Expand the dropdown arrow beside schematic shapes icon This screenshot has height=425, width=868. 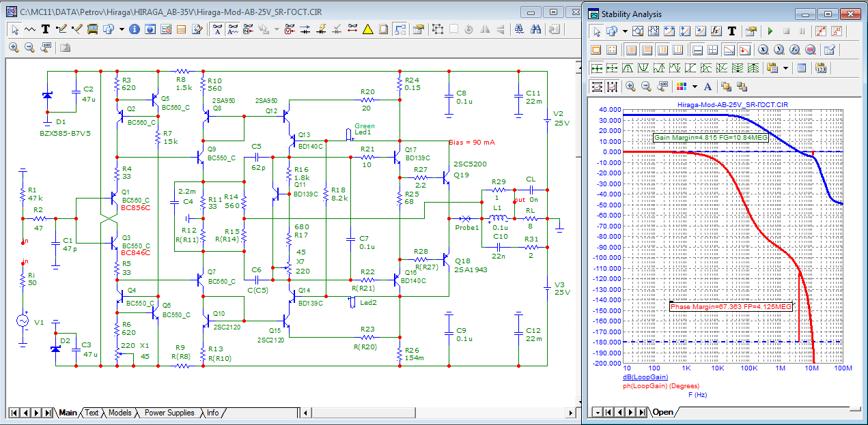122,29
